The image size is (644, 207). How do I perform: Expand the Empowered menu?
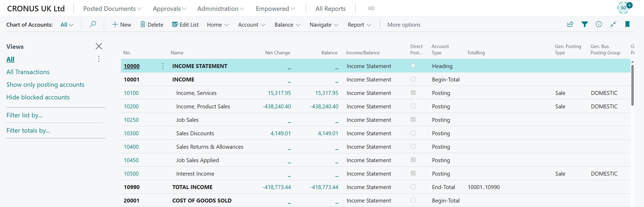pos(275,9)
